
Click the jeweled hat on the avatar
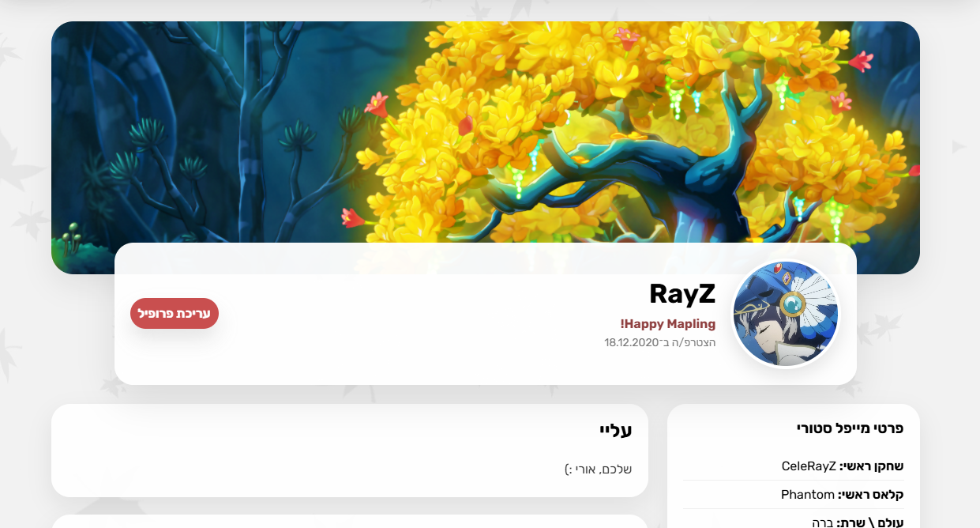tap(796, 296)
